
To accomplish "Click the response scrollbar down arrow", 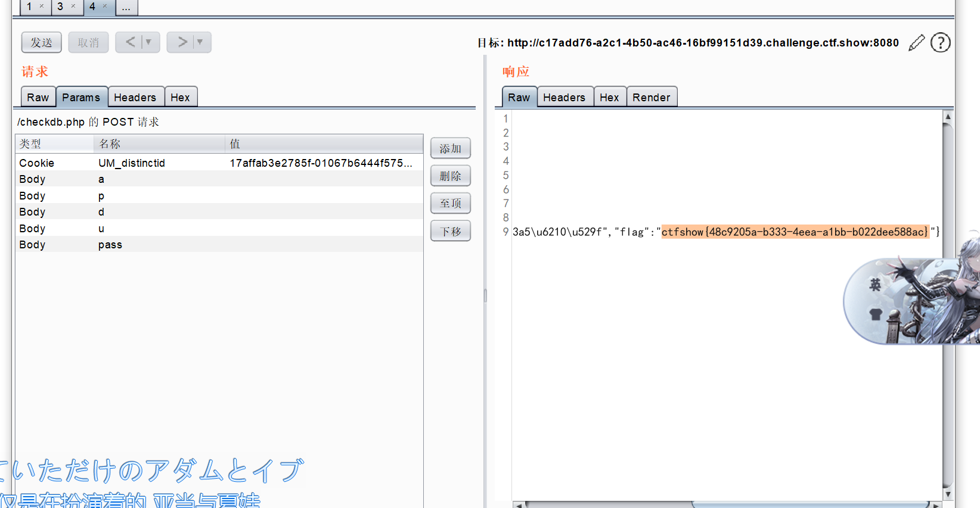I will click(948, 494).
